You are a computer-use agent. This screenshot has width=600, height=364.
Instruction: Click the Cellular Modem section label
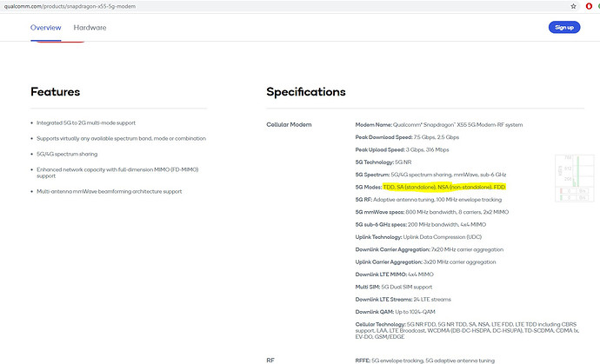point(289,124)
